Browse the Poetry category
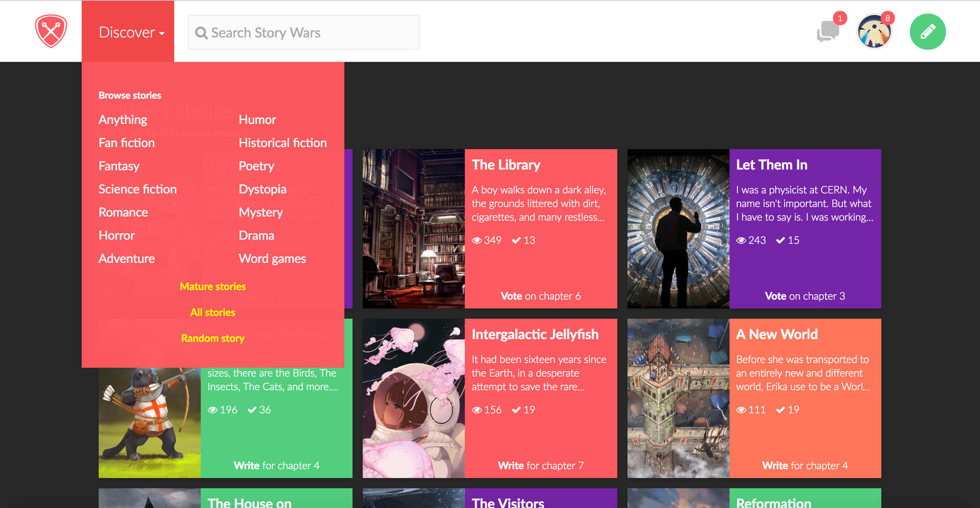980x508 pixels. coord(256,166)
